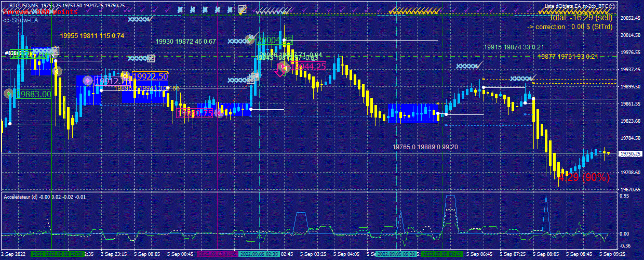Click 19708.60 on the price scale

[x=630, y=173]
